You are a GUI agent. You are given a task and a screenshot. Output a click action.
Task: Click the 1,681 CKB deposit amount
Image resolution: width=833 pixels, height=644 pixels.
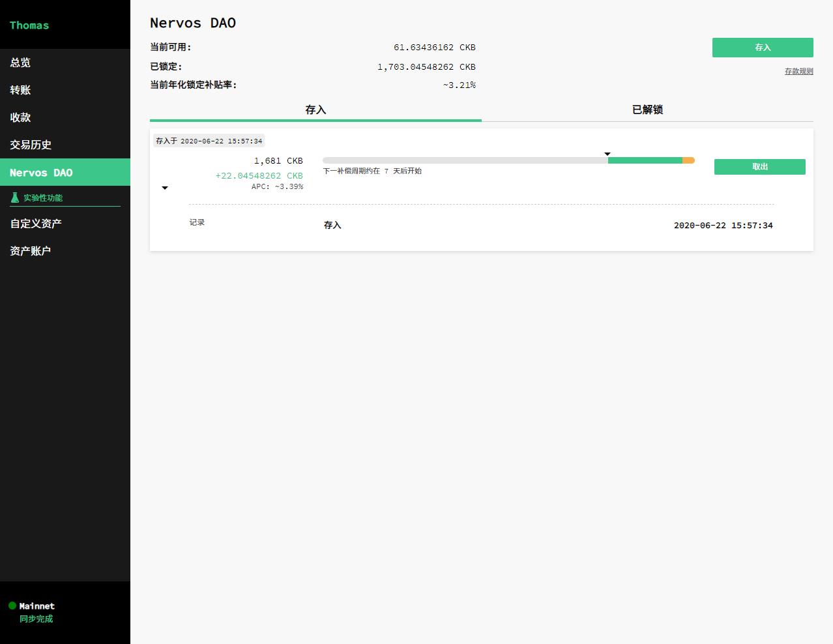[278, 161]
